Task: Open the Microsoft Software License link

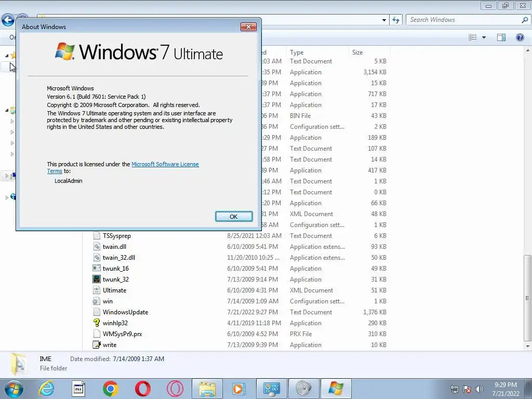Action: click(x=165, y=164)
